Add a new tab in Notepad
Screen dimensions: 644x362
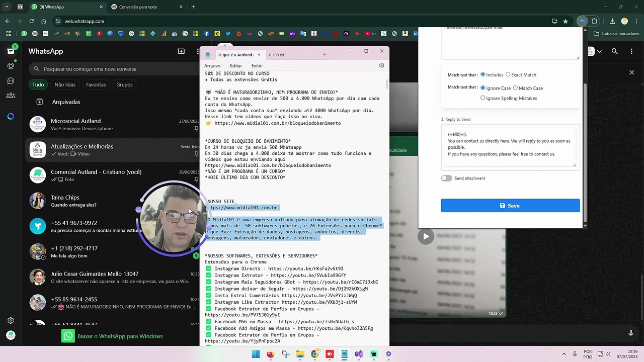[325, 55]
